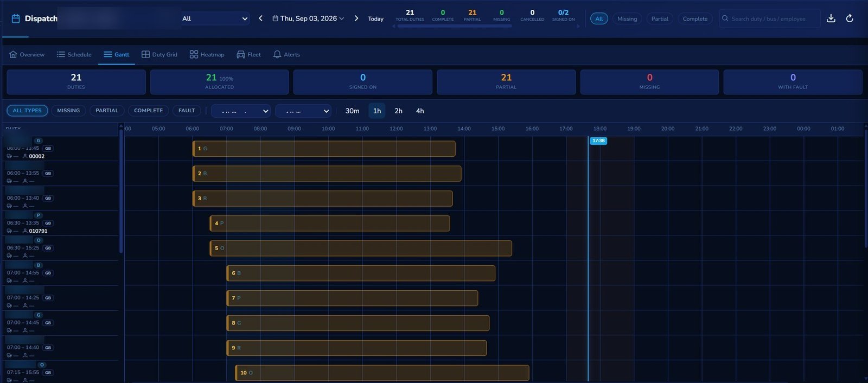Switch to the Overview tab
This screenshot has width=868, height=383.
27,54
